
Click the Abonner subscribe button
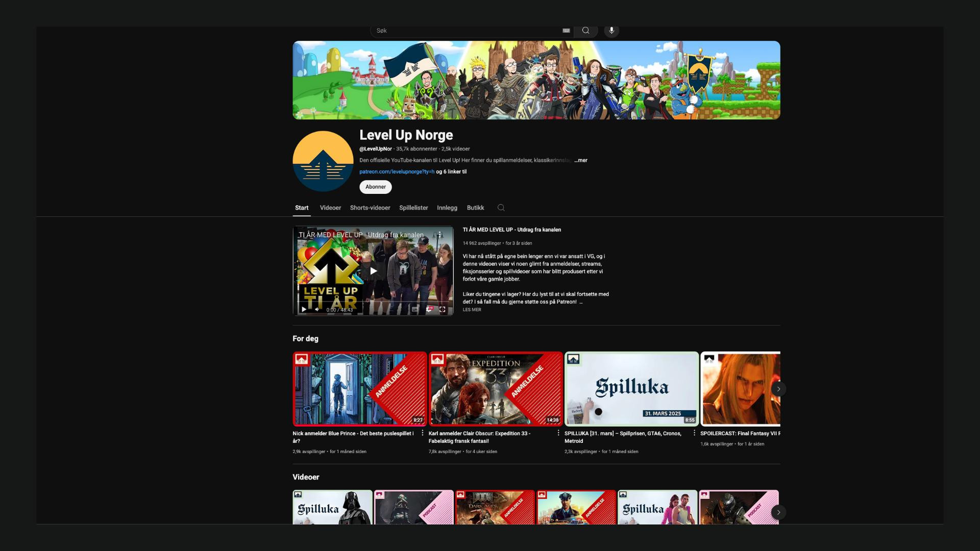click(x=376, y=187)
